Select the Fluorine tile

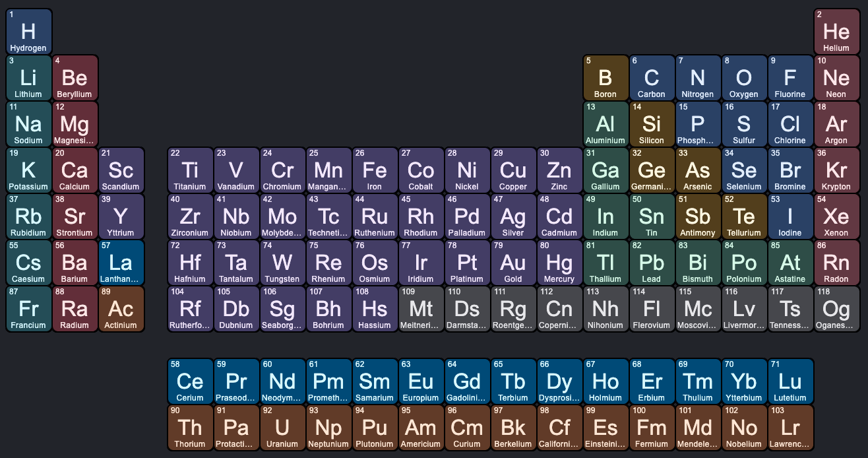[790, 78]
